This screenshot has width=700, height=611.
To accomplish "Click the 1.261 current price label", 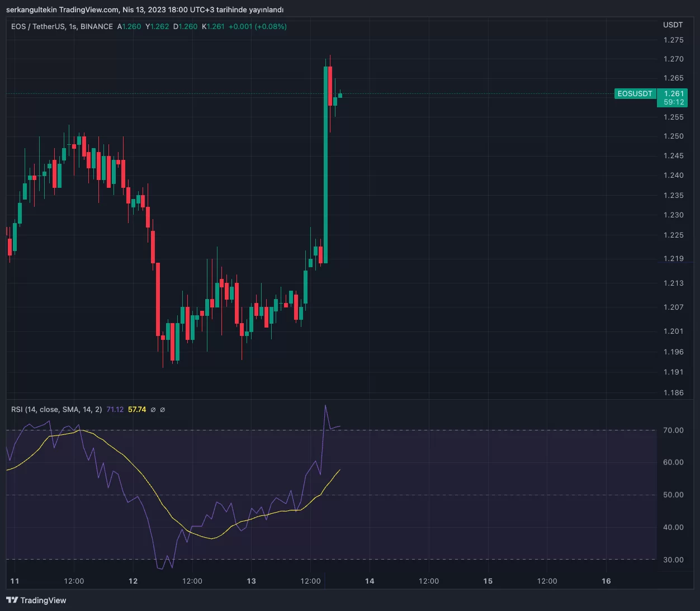I will (674, 94).
